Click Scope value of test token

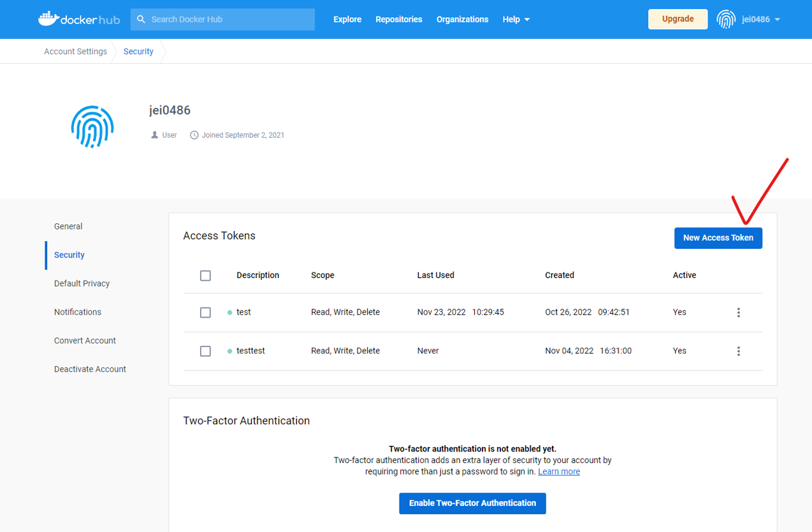pyautogui.click(x=345, y=313)
